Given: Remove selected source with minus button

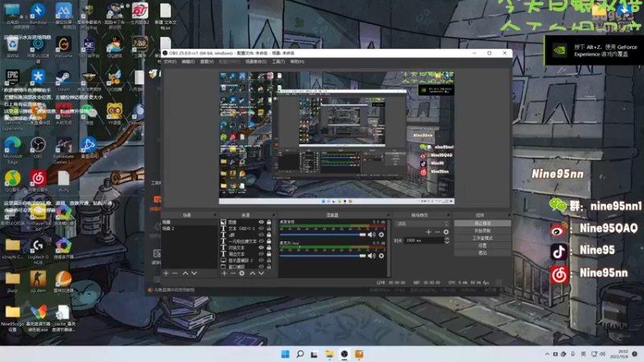Looking at the screenshot, I should pyautogui.click(x=233, y=273).
